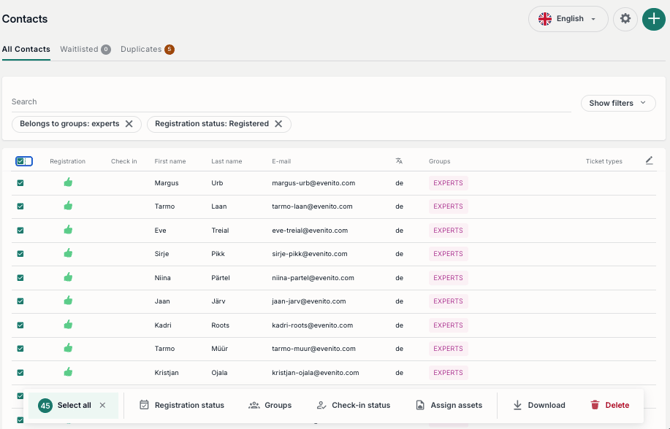Open the English language dropdown
The height and width of the screenshot is (429, 670).
[568, 19]
